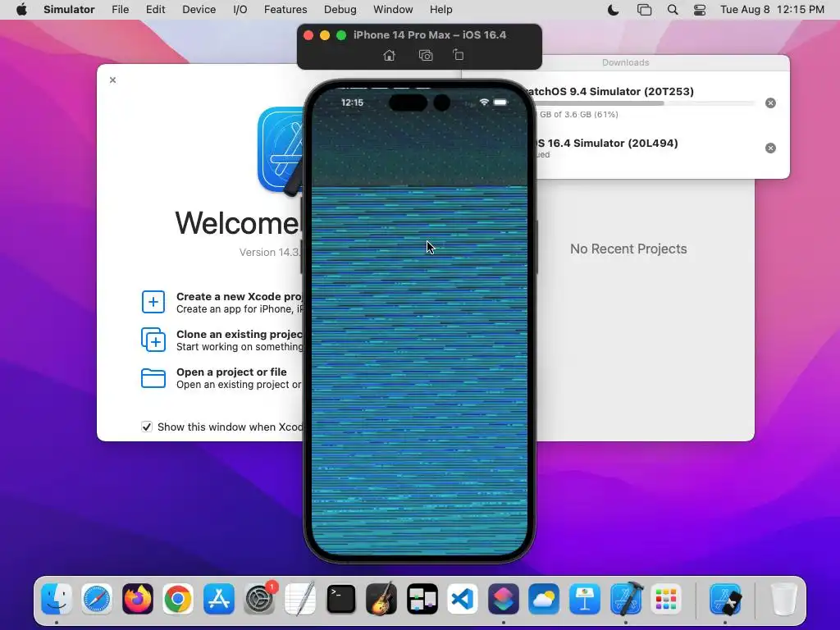Toggle Do Not Disturb moon icon in menu bar
Viewport: 840px width, 630px height.
point(614,10)
